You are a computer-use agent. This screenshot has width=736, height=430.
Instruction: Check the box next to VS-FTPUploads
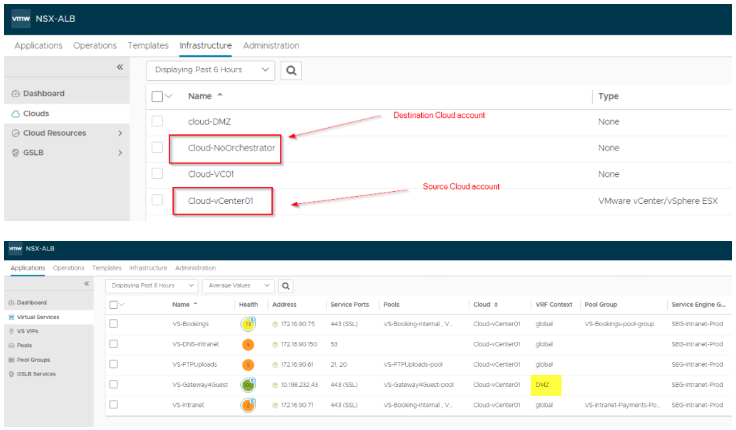(x=113, y=364)
